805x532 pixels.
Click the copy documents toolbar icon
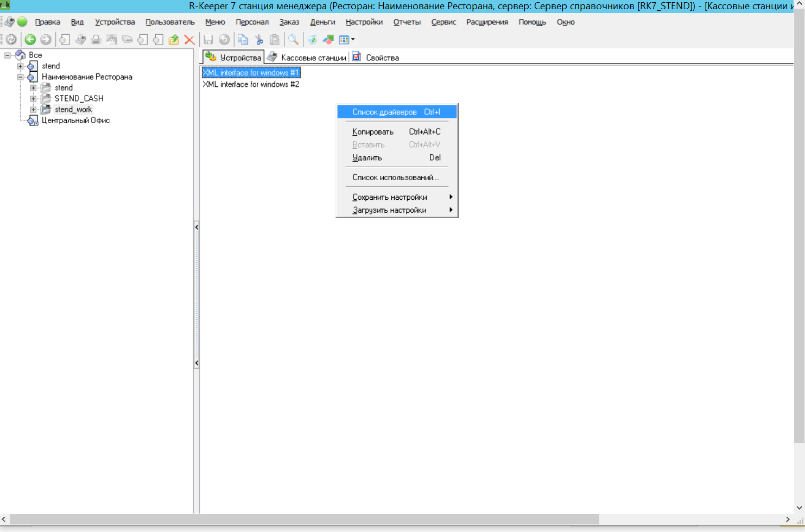(x=243, y=40)
